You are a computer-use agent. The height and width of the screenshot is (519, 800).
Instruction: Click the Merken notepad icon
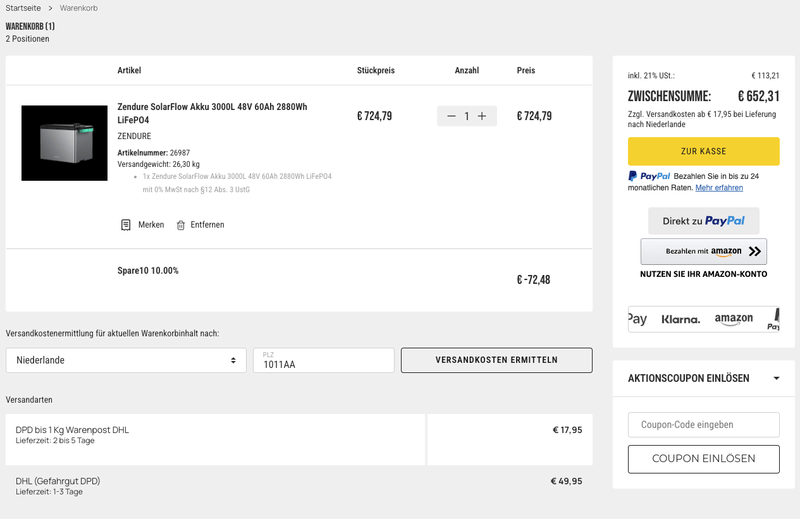pos(126,225)
